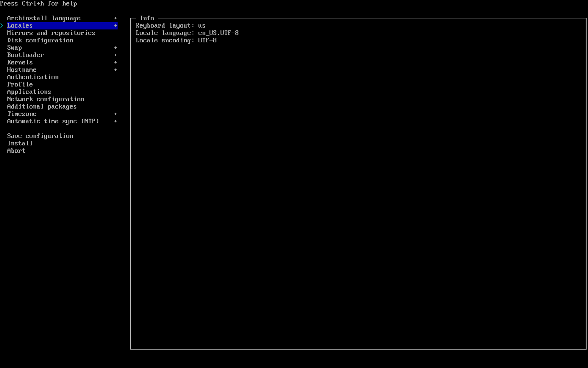Abort the installer via the Abort entry
The image size is (588, 368).
[16, 151]
